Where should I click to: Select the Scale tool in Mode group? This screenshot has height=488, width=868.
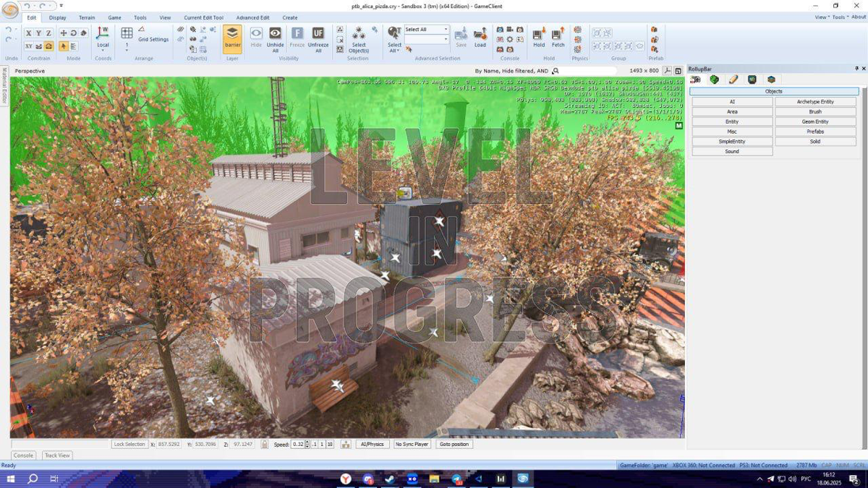click(x=84, y=33)
